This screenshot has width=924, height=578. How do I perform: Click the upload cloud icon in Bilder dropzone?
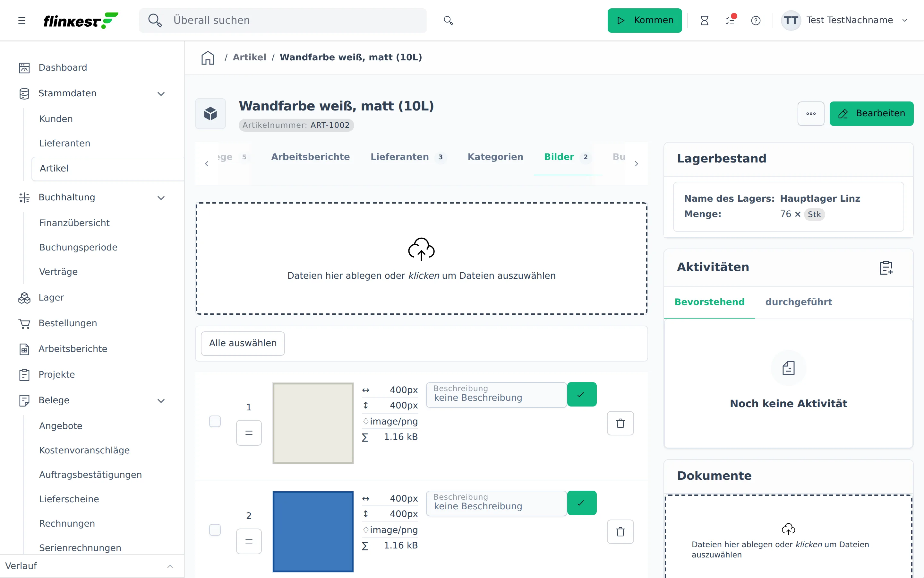421,249
